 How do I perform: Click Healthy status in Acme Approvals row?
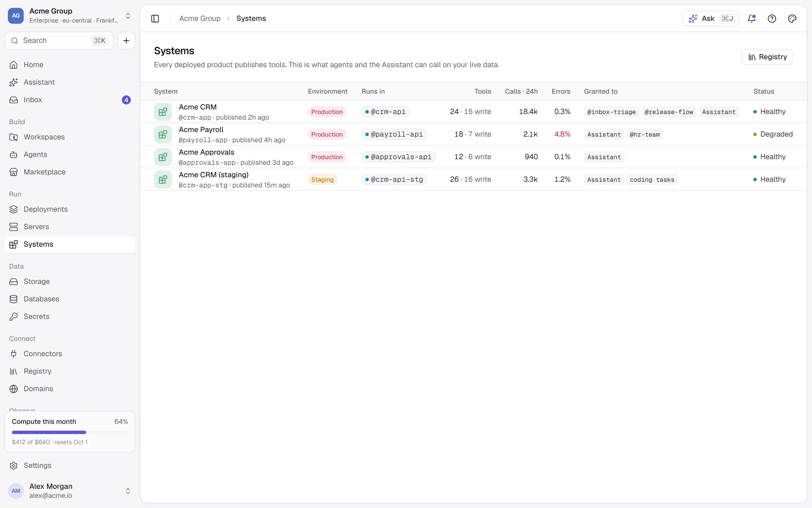point(769,157)
